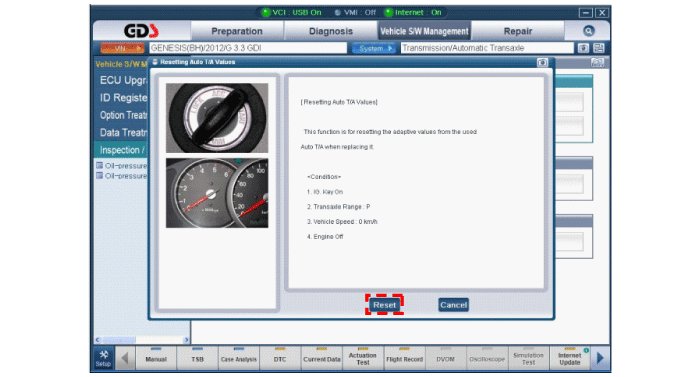Switch to the Diagnosis tab
Screen dimensions: 700x377
[x=331, y=31]
